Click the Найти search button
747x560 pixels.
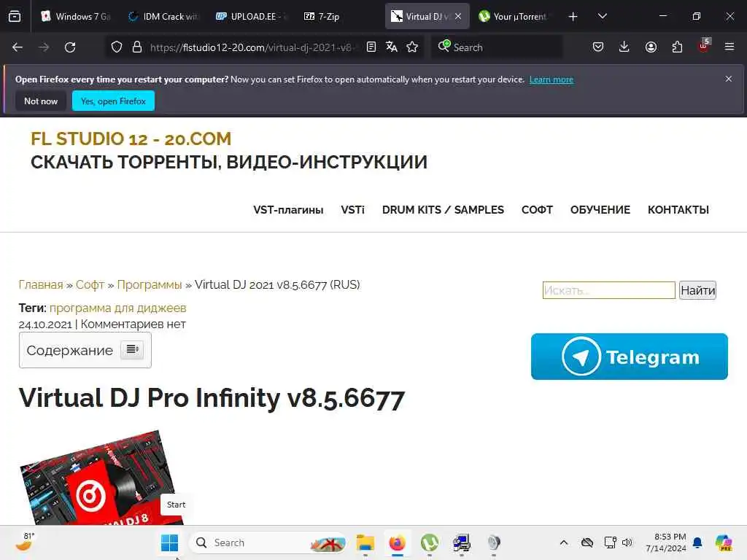click(x=697, y=290)
